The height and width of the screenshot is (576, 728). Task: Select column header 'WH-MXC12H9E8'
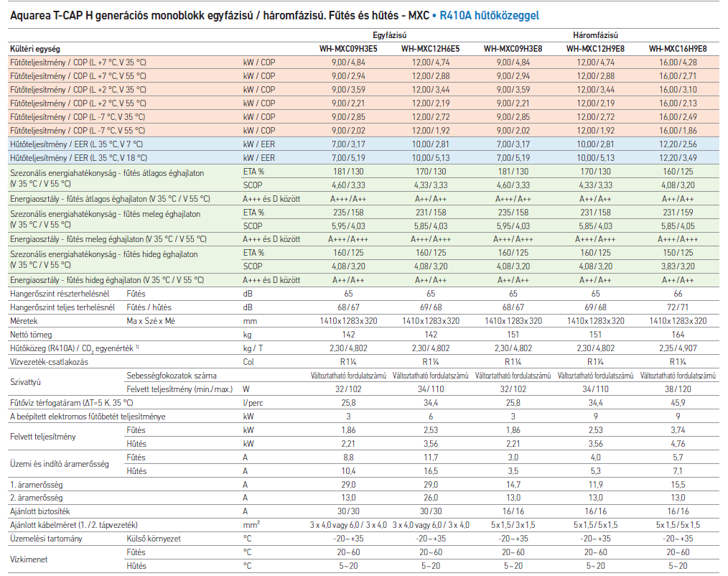595,49
